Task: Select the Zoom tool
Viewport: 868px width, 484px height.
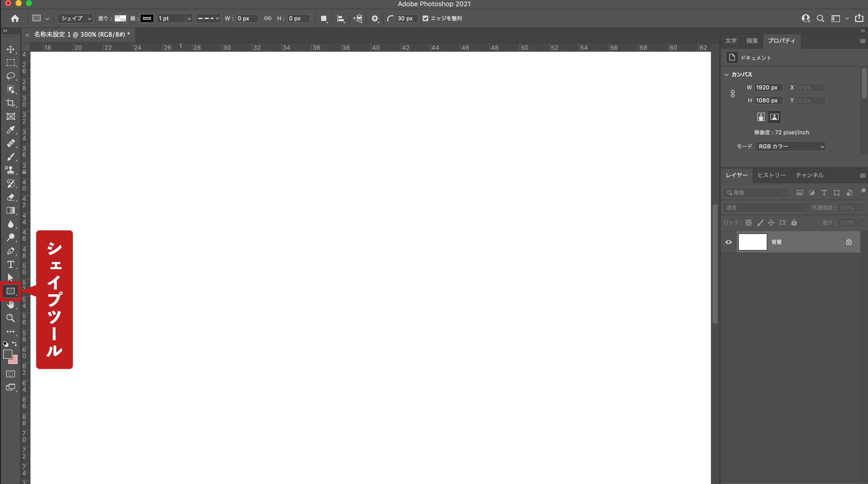Action: (x=10, y=318)
